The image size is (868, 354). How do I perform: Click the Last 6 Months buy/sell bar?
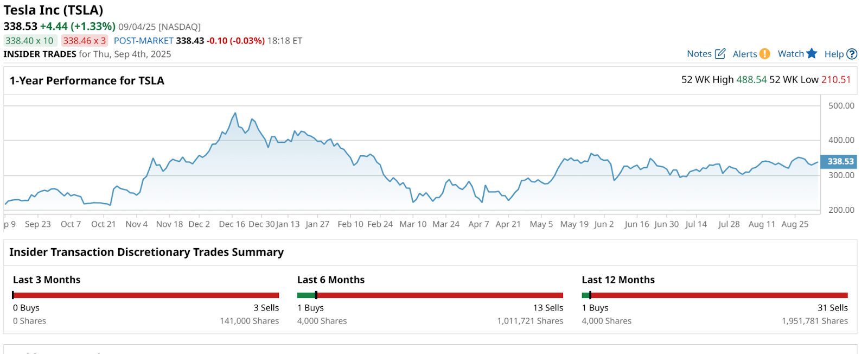(430, 295)
